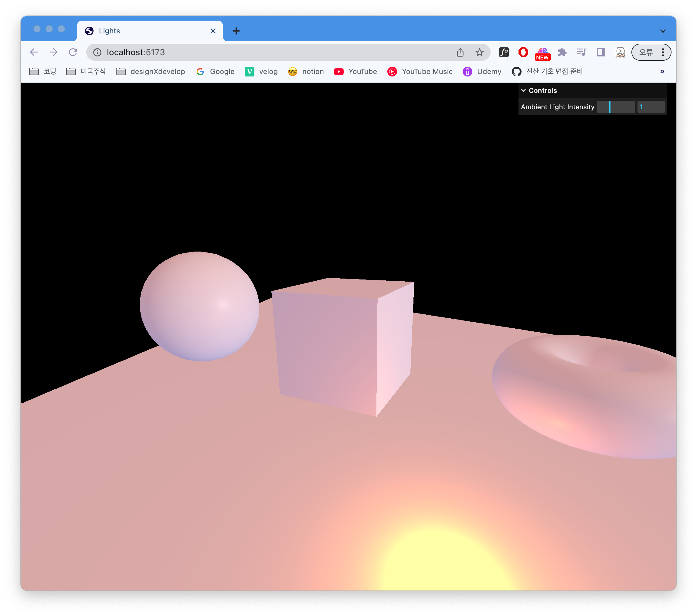View site information icon in address bar

pyautogui.click(x=97, y=52)
